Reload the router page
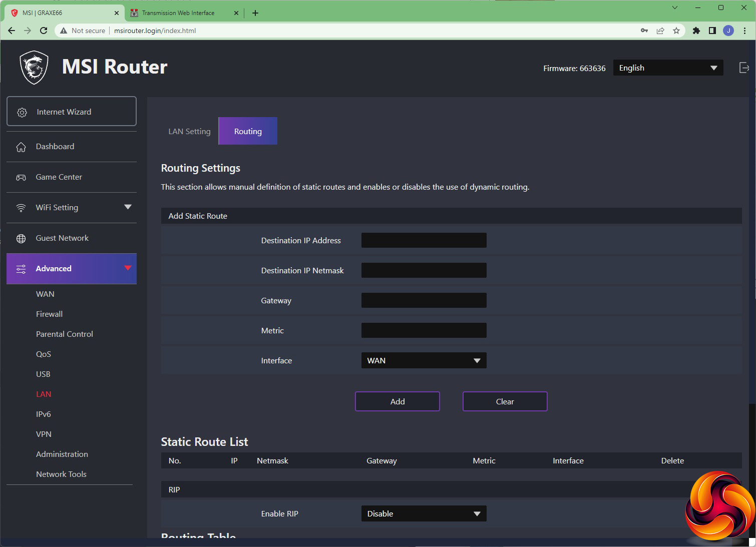The height and width of the screenshot is (547, 756). point(44,31)
